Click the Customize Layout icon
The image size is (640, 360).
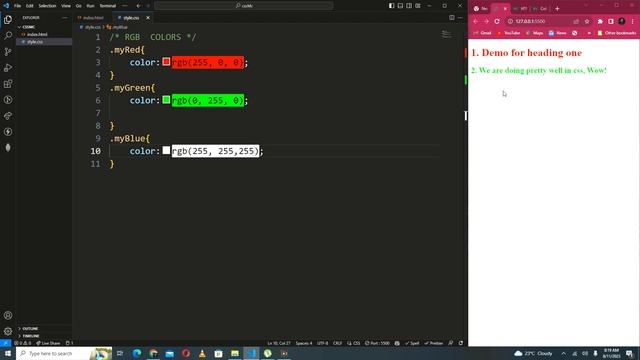(418, 6)
